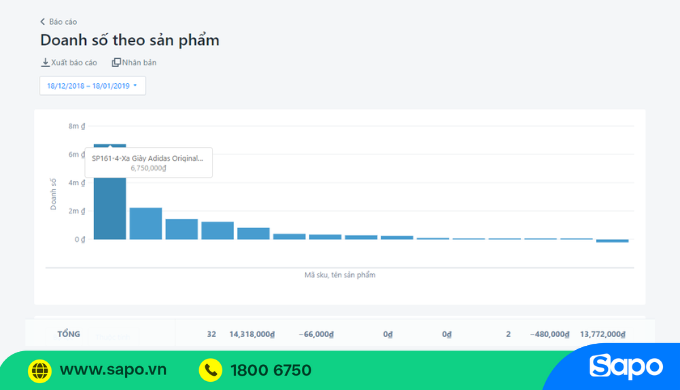This screenshot has width=680, height=390.
Task: Click the total returns count 2 cell
Action: pos(508,334)
